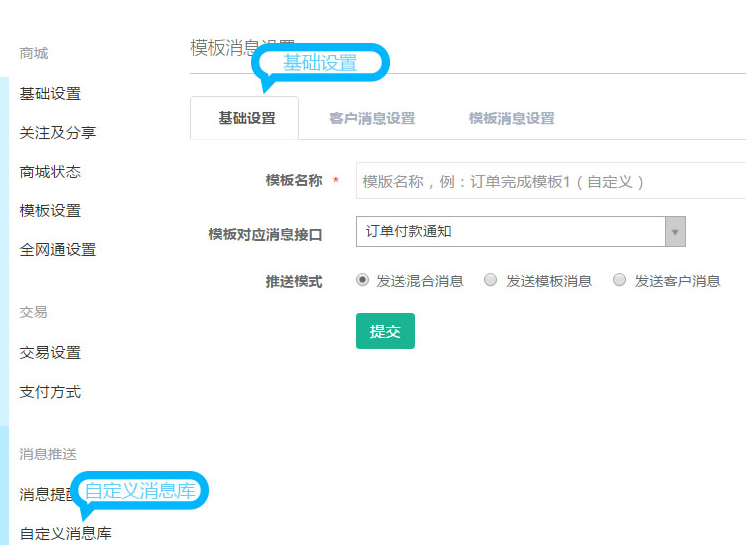
Task: Go to 关注及分享 in the sidebar
Action: pos(57,133)
